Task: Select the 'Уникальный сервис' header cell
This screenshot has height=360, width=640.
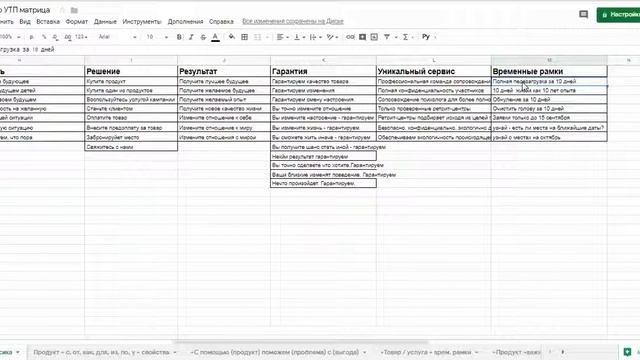Action: (434, 71)
